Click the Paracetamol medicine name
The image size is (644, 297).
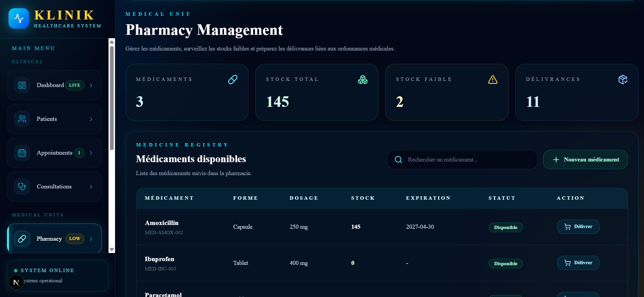(x=163, y=294)
